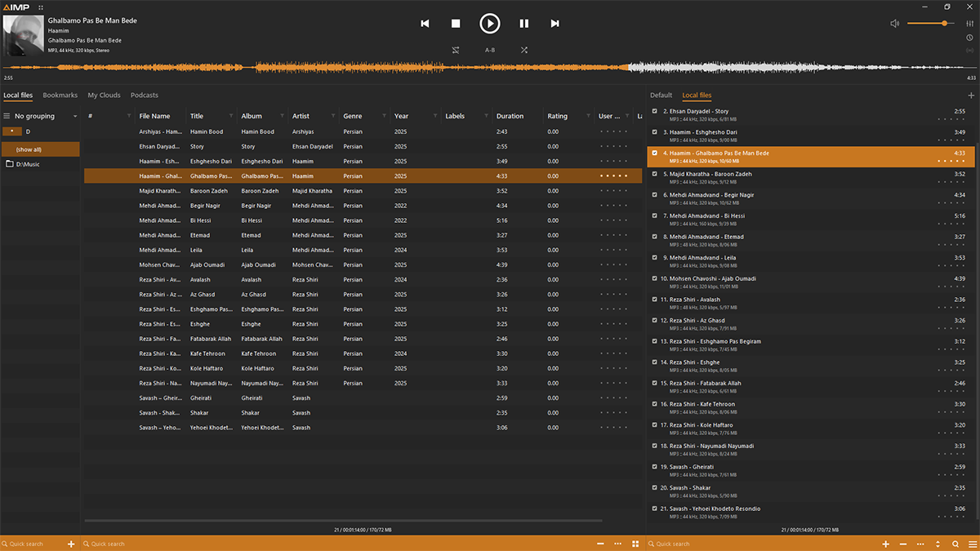Toggle checkbox for Ehsan Daryadel - Story
Image resolution: width=980 pixels, height=551 pixels.
click(x=655, y=110)
